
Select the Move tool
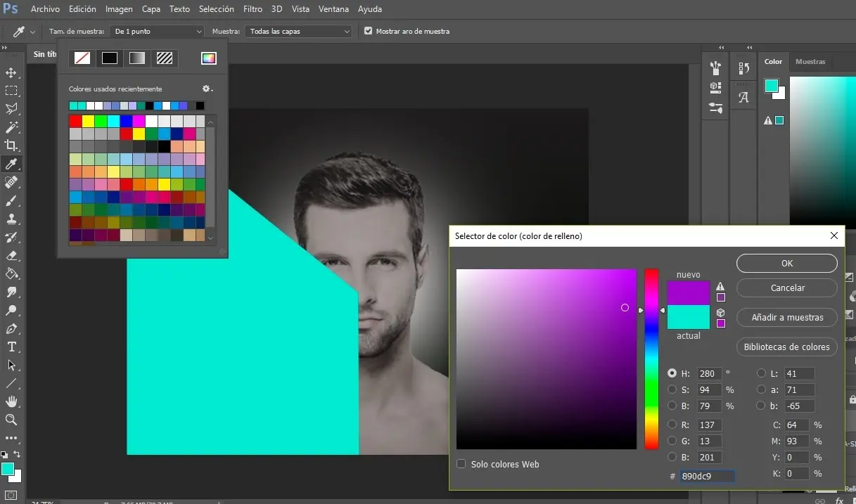[11, 73]
